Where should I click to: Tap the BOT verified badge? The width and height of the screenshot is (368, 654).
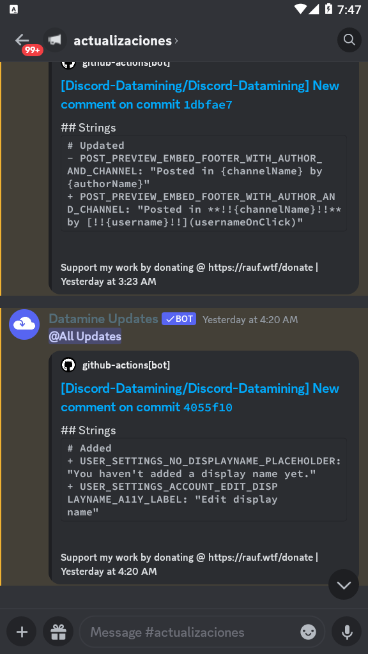[x=179, y=319]
